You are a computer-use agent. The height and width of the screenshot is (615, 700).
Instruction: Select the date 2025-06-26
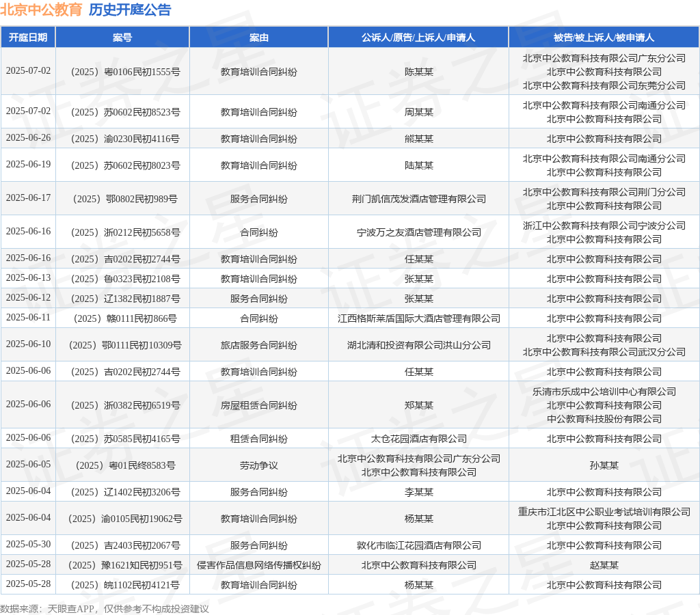(28, 137)
